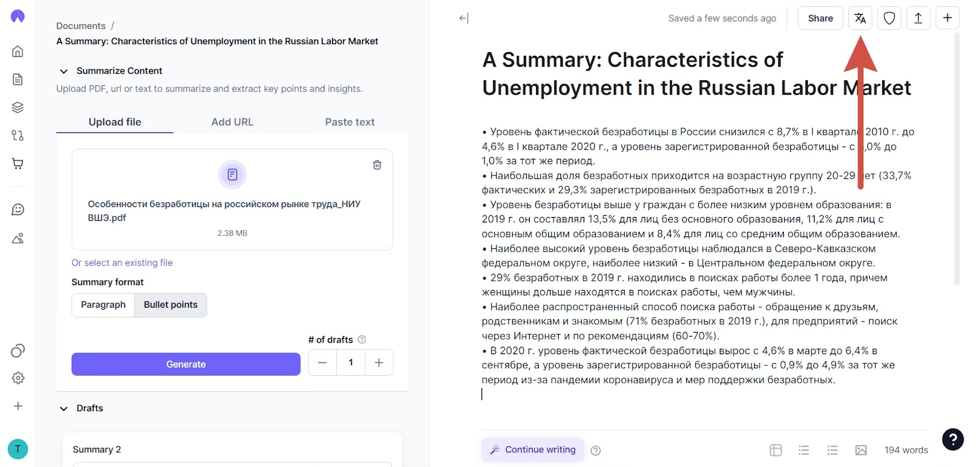Select Bullet points summary format
Image resolution: width=980 pixels, height=467 pixels.
tap(170, 305)
